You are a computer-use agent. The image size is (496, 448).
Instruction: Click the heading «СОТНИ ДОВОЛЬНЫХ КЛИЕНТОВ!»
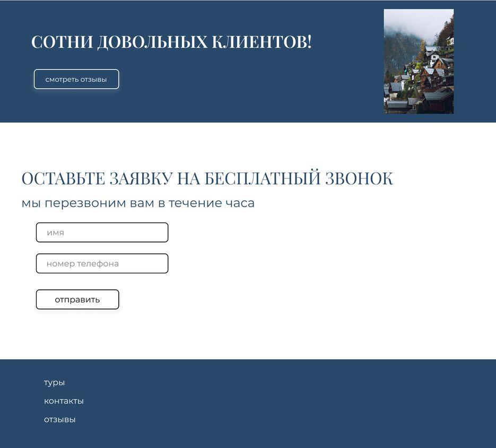pyautogui.click(x=171, y=42)
